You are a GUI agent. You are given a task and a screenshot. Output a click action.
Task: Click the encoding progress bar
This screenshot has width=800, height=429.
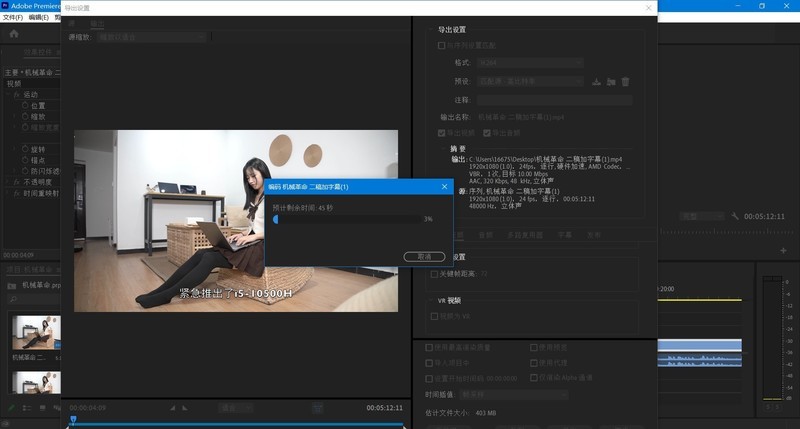coord(347,219)
